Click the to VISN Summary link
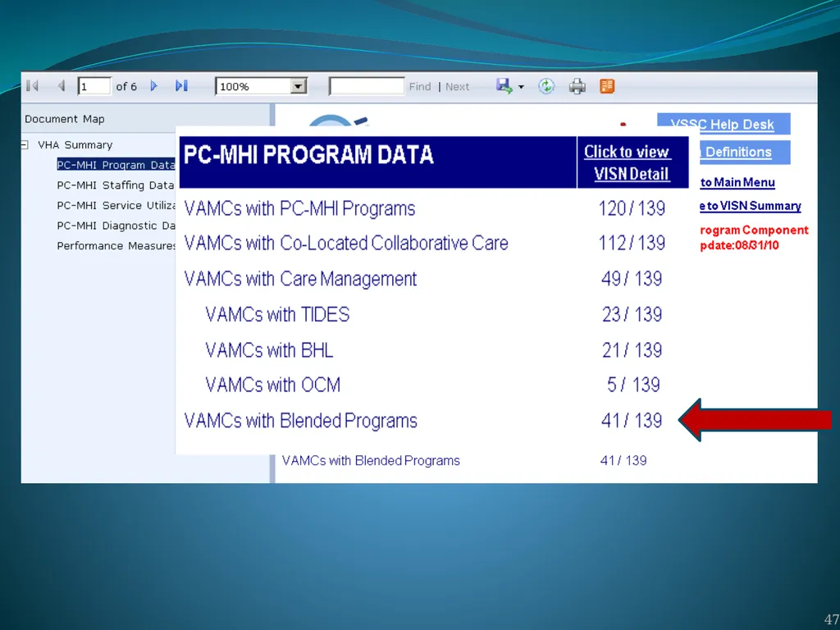840x630 pixels. coord(750,206)
